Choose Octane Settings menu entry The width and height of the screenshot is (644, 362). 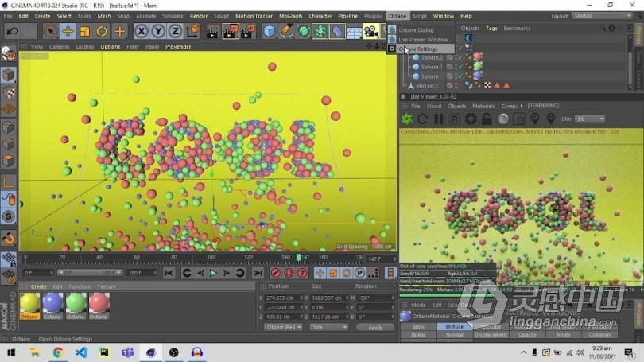[418, 49]
